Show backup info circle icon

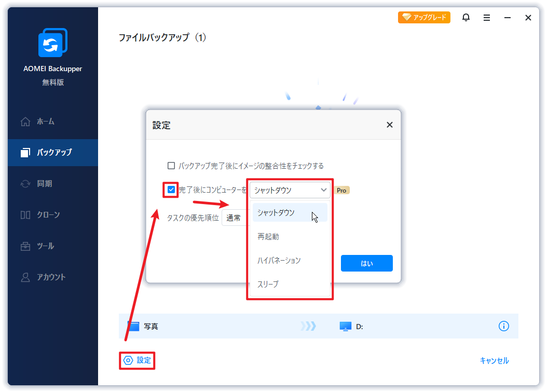point(503,326)
